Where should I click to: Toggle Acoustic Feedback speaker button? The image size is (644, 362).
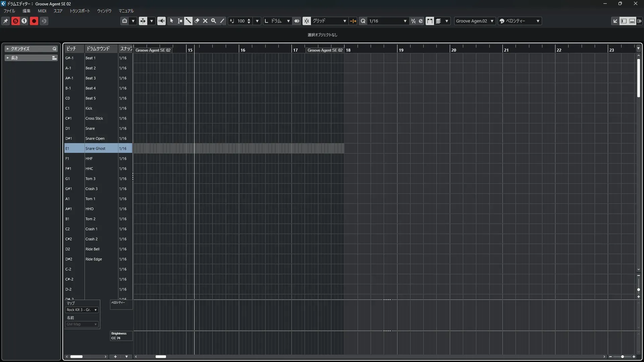(x=161, y=21)
